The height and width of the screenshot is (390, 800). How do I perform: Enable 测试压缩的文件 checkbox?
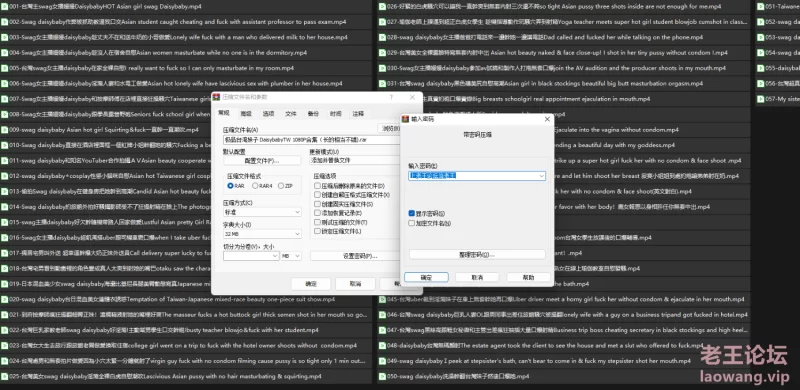(317, 222)
